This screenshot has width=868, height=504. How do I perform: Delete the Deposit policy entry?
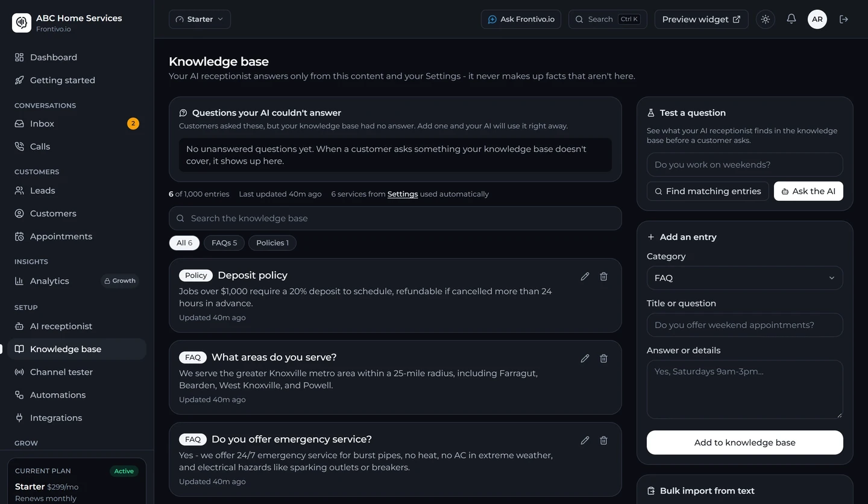pos(603,276)
